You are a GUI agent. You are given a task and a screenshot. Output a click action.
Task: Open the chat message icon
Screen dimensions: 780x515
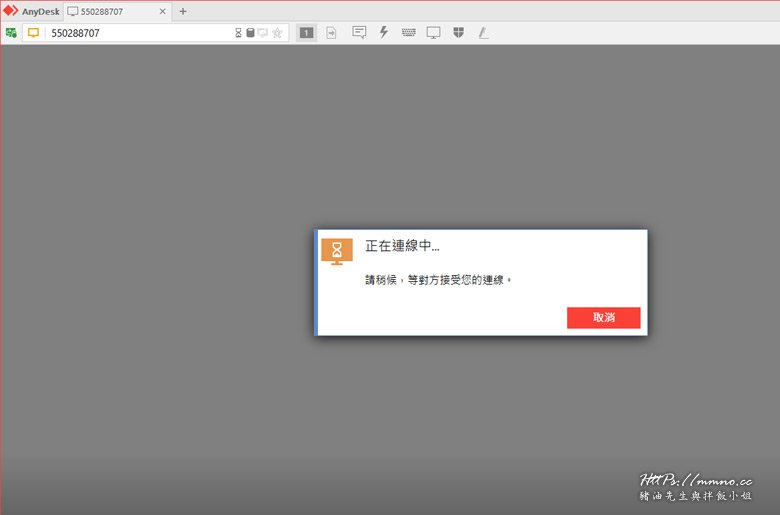tap(359, 32)
